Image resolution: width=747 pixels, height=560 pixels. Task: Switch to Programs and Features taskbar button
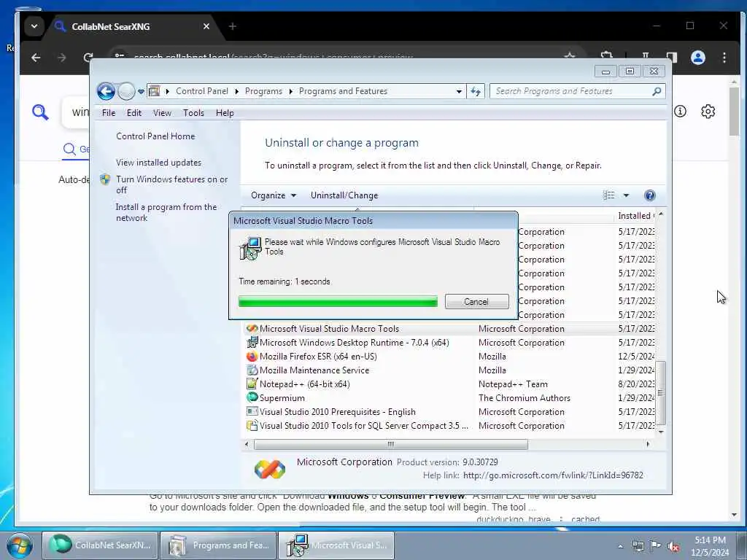click(x=218, y=545)
